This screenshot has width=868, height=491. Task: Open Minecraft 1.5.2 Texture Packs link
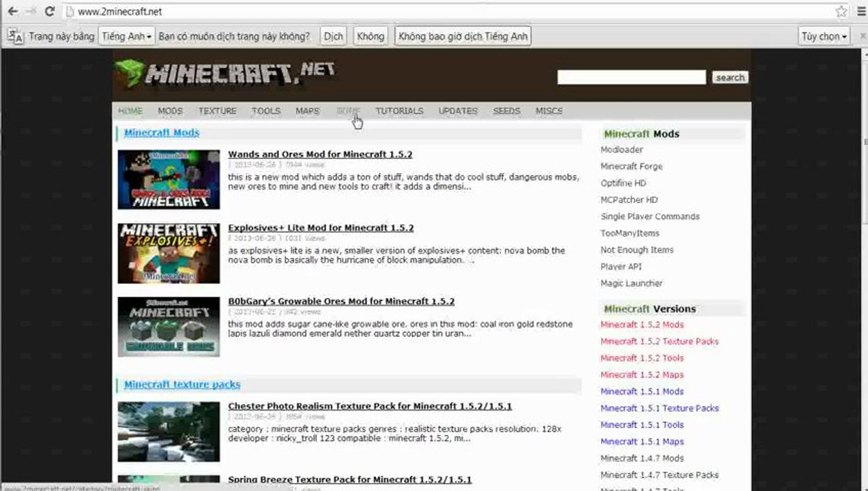coord(659,341)
